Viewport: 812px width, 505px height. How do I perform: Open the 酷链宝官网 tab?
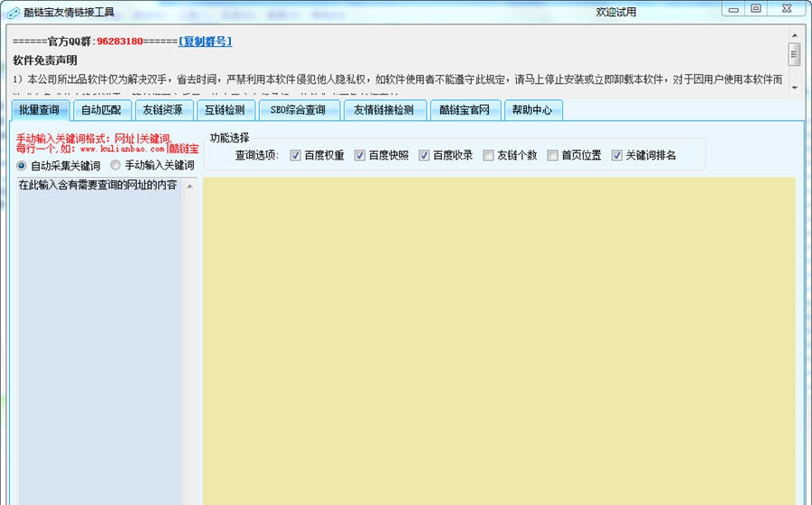465,110
